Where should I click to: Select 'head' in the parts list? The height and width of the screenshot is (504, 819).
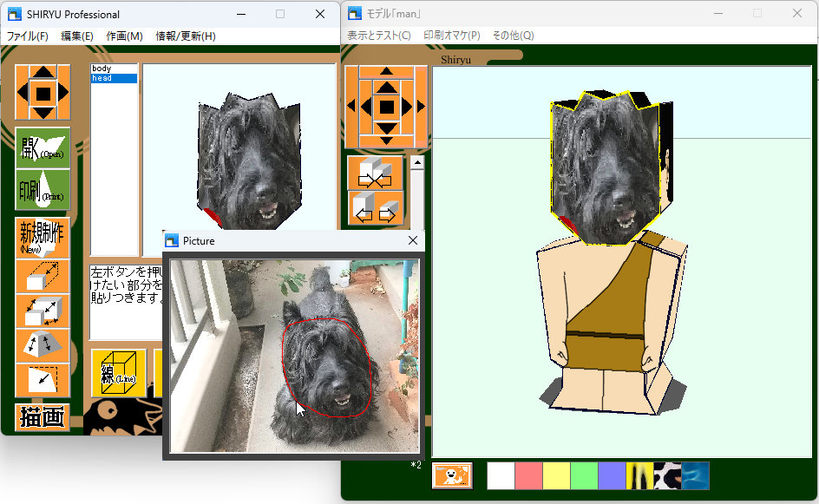click(x=102, y=78)
